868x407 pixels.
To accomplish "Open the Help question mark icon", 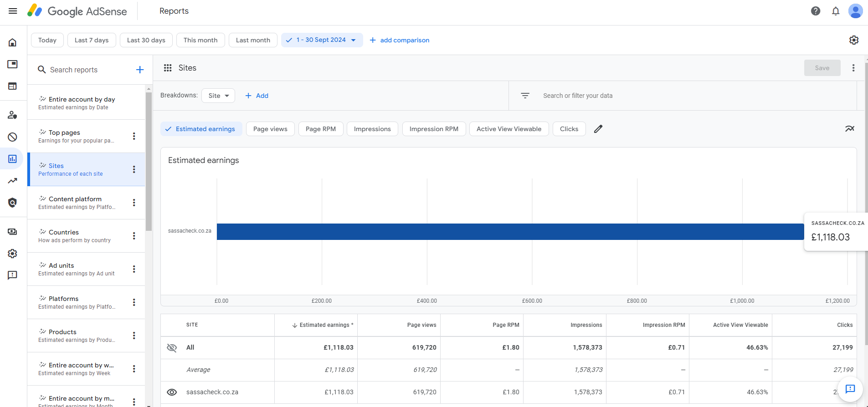I will click(x=816, y=11).
